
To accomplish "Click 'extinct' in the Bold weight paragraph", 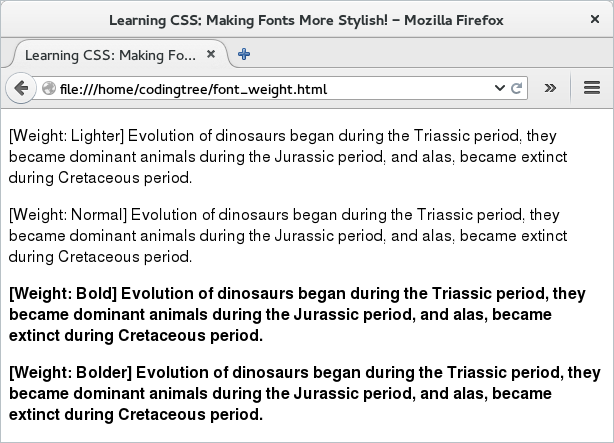I will point(36,335).
